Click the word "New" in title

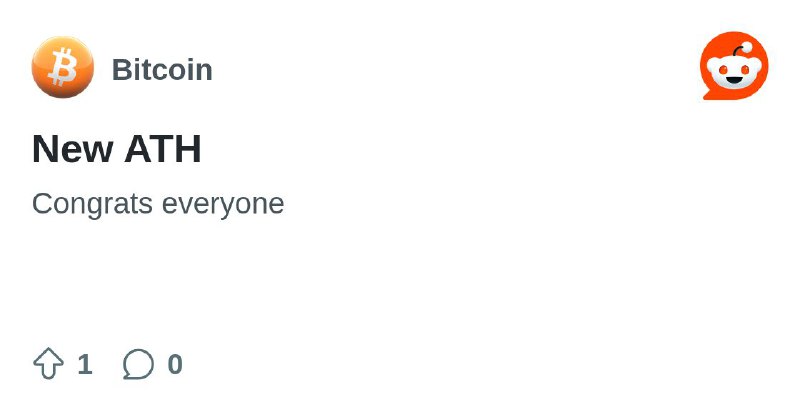[x=73, y=149]
